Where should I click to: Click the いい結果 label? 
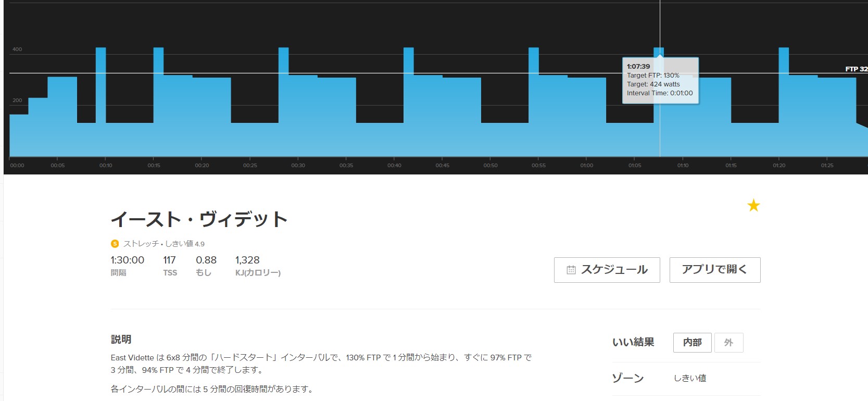(633, 342)
